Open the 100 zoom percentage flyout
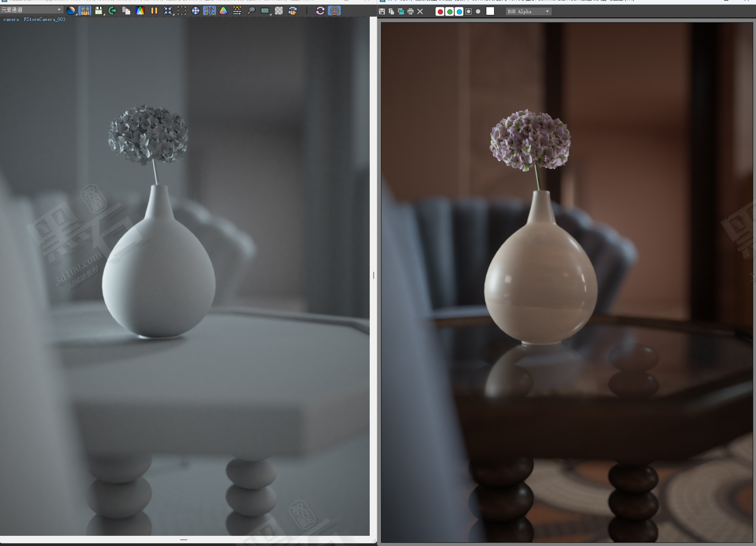The image size is (756, 546). point(265,11)
